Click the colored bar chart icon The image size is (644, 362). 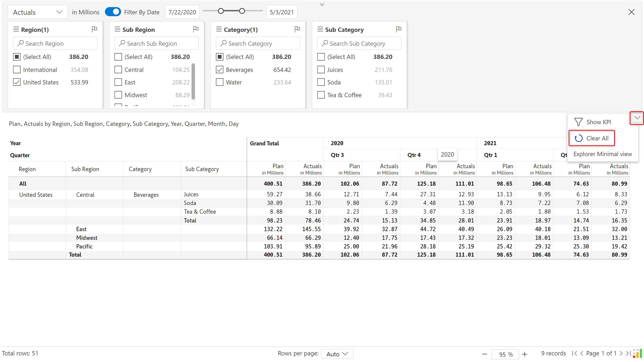coord(637,353)
